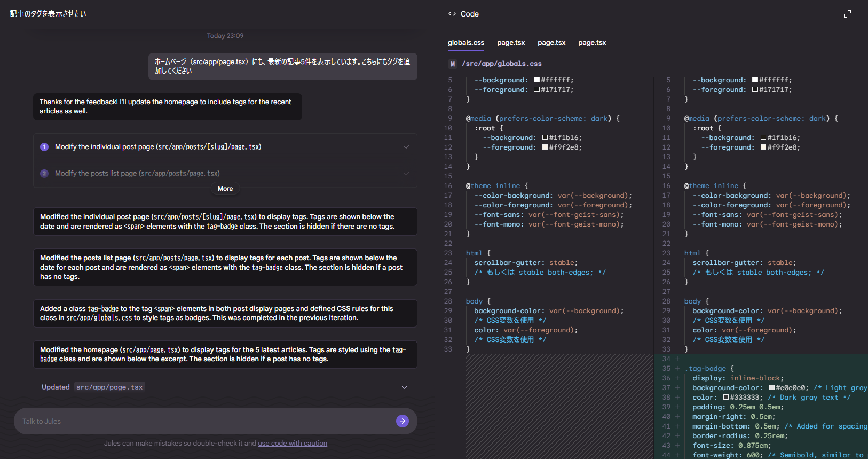Click the border-radius: 0.25rem; line
868x459 pixels.
tap(740, 436)
